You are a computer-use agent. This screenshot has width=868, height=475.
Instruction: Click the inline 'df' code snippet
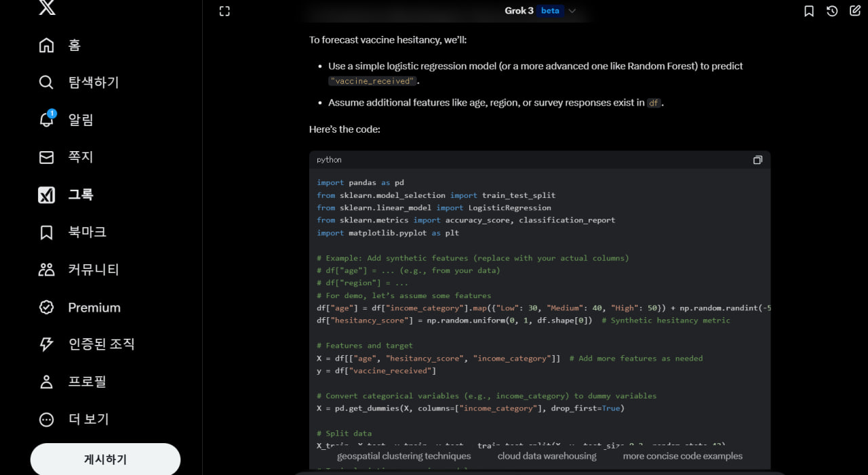654,103
